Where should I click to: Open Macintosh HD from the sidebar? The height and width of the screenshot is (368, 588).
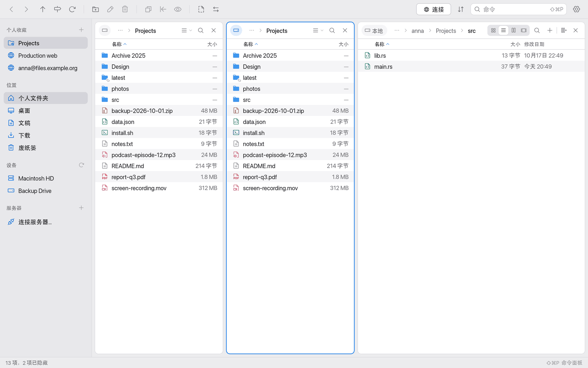click(x=46, y=178)
